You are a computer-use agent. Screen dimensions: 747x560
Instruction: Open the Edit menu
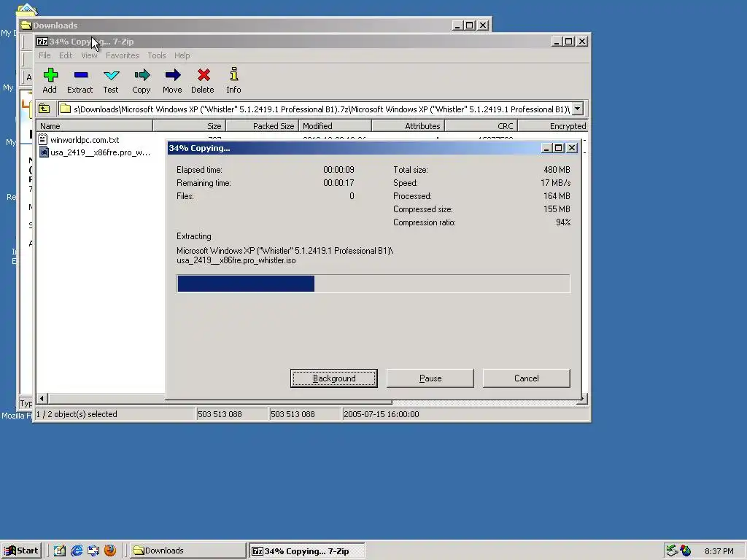[x=66, y=55]
